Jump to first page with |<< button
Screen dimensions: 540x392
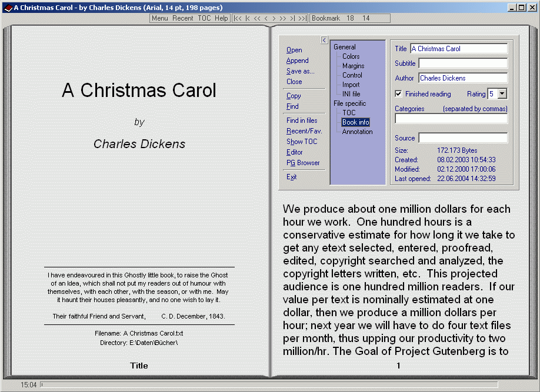click(x=238, y=19)
